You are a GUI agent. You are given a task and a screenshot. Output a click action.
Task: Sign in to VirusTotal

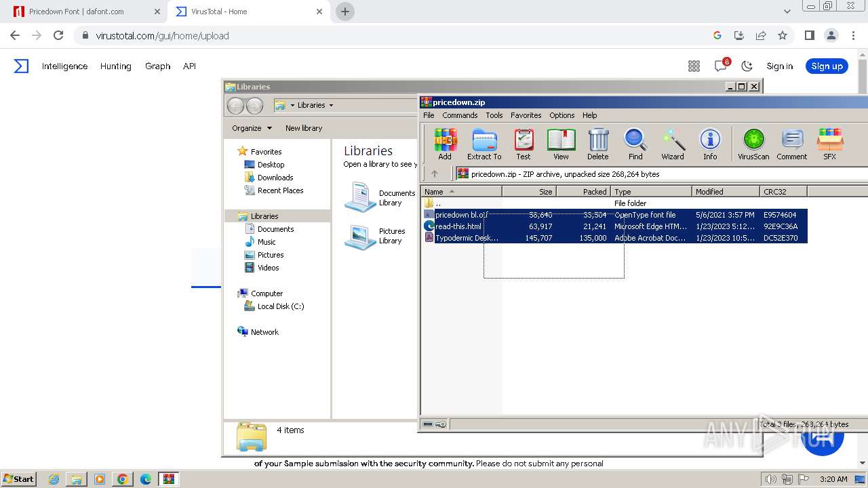(779, 66)
